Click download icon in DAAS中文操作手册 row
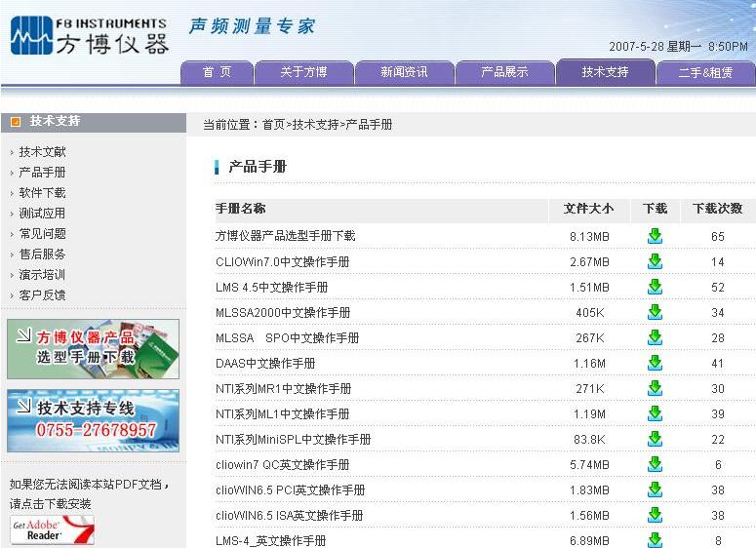This screenshot has height=548, width=756. click(x=655, y=363)
